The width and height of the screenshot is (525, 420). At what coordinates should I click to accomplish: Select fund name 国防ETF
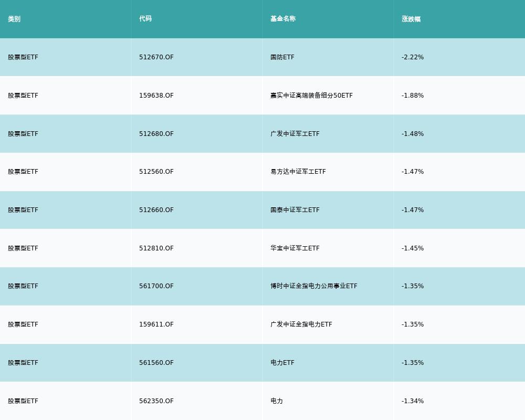click(x=282, y=57)
